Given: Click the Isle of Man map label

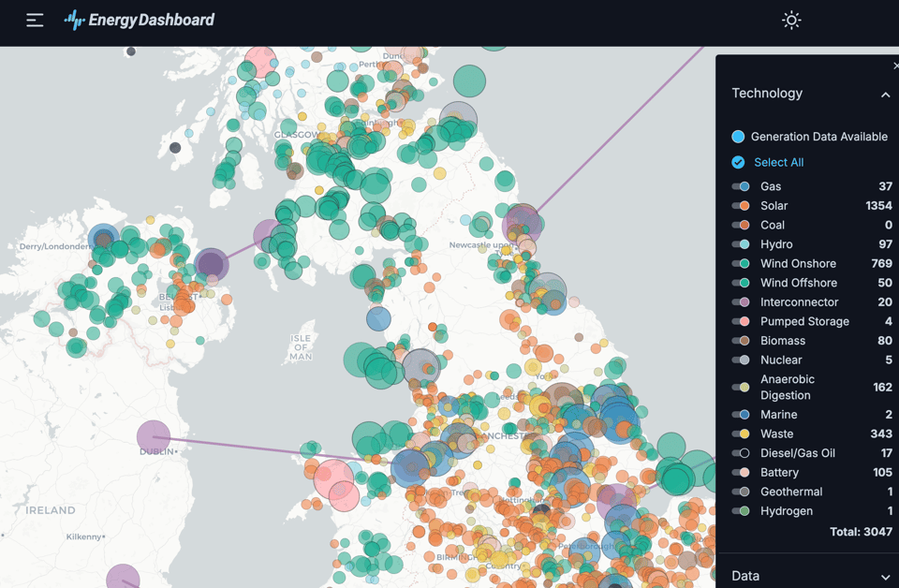Looking at the screenshot, I should click(x=301, y=346).
